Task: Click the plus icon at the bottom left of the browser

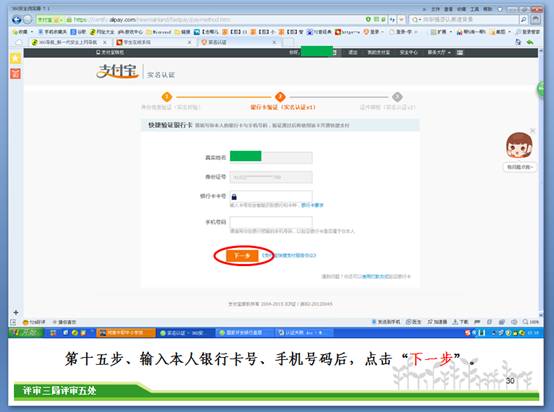Action: (16, 312)
